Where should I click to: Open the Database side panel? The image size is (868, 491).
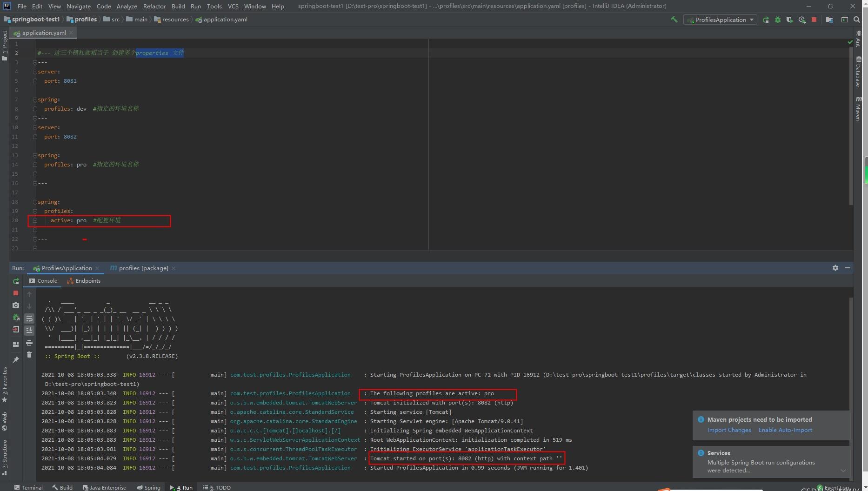coord(858,71)
